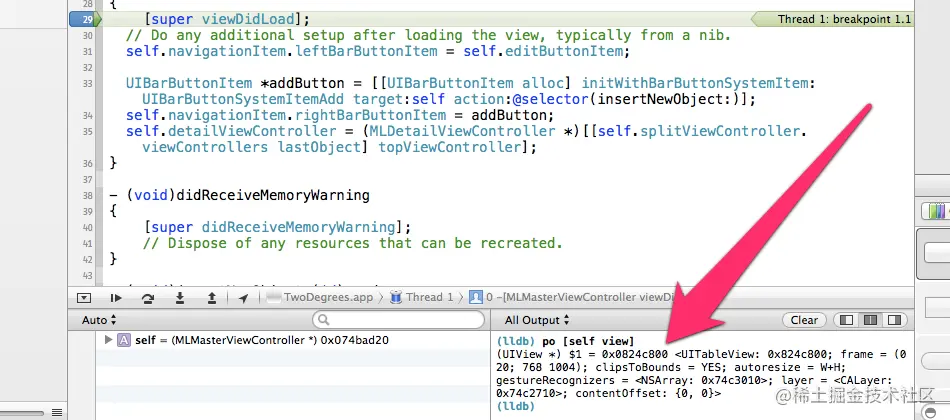Click line number 35 in the gutter

(x=87, y=132)
